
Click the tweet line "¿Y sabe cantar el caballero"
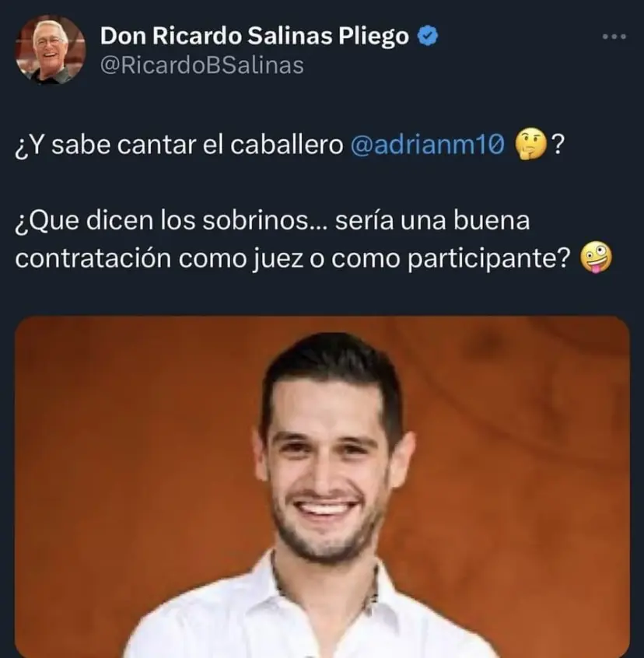tap(179, 145)
